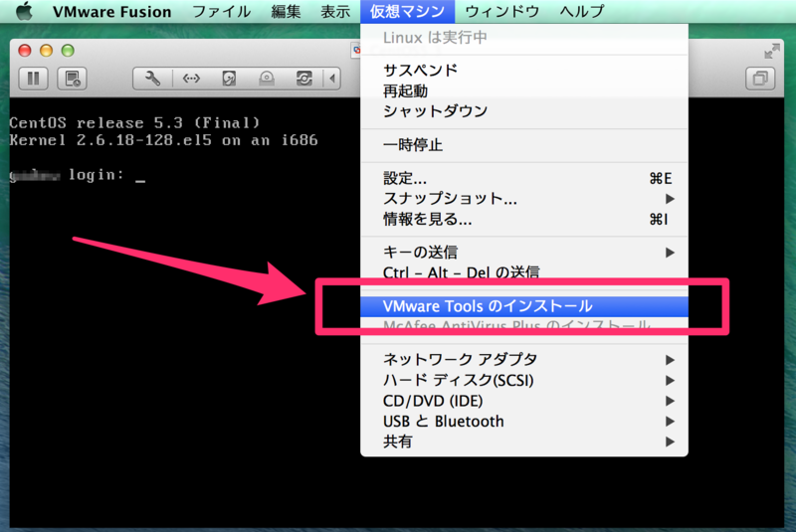
Task: Expand the 共有 submenu
Action: coord(524,442)
